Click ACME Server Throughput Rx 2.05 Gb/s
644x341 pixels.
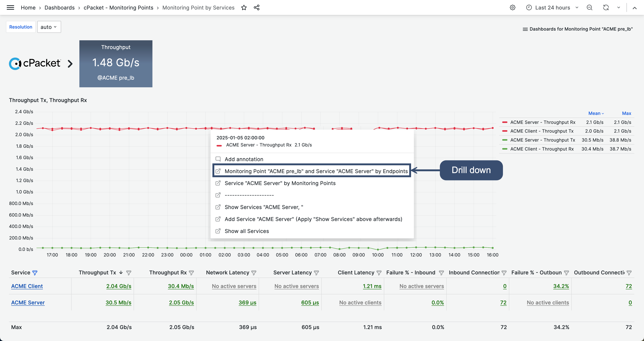181,302
